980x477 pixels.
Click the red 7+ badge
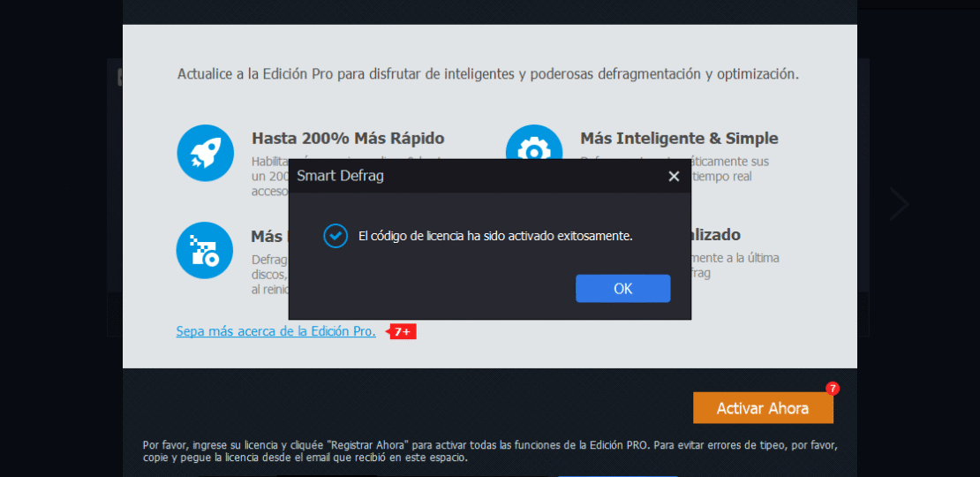(x=403, y=332)
